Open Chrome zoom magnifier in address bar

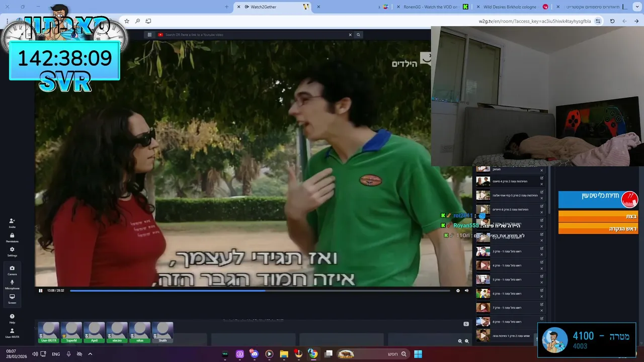pyautogui.click(x=137, y=21)
